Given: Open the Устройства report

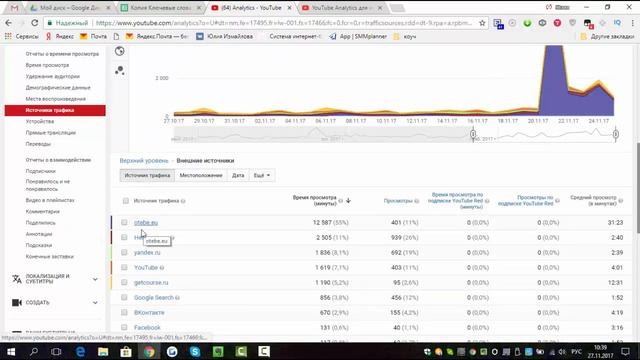Looking at the screenshot, I should 40,122.
